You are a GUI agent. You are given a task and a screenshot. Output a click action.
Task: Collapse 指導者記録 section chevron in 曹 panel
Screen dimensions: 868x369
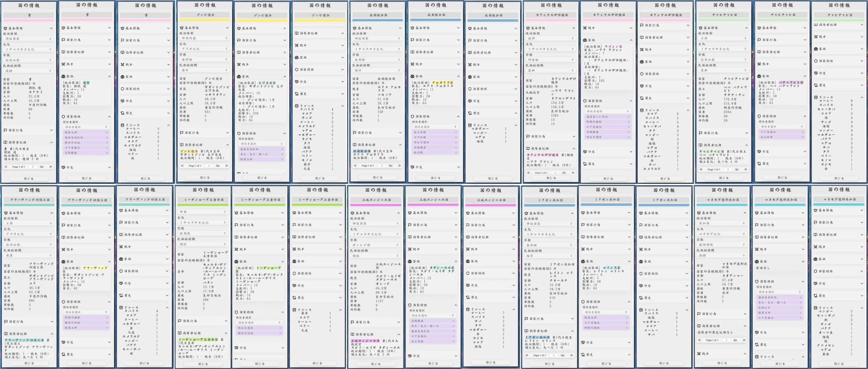pyautogui.click(x=52, y=142)
